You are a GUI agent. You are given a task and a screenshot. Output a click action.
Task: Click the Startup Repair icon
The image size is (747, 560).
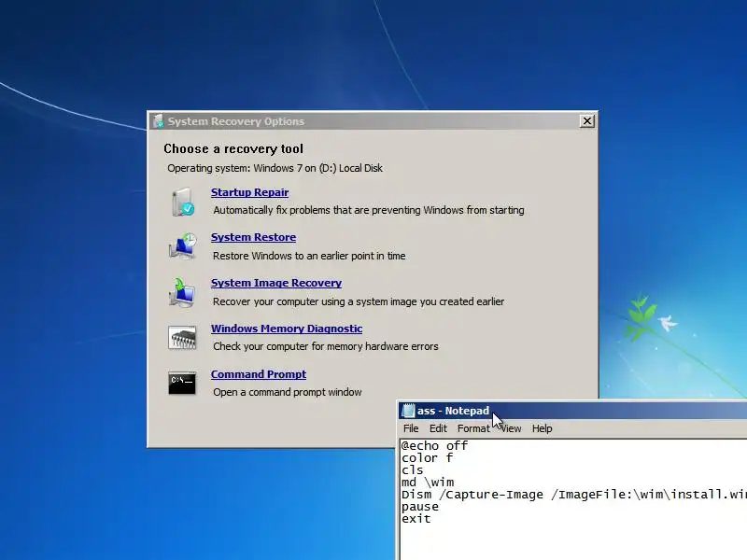pyautogui.click(x=183, y=202)
